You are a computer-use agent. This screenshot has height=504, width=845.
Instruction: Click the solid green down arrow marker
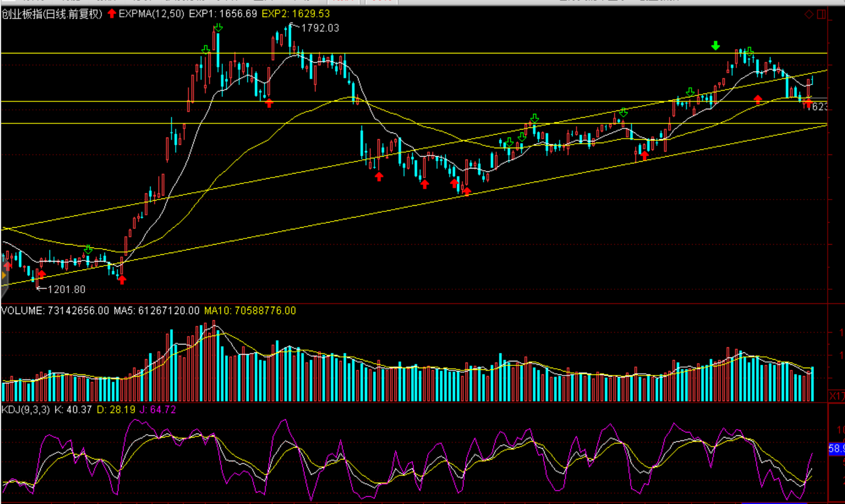click(x=715, y=46)
